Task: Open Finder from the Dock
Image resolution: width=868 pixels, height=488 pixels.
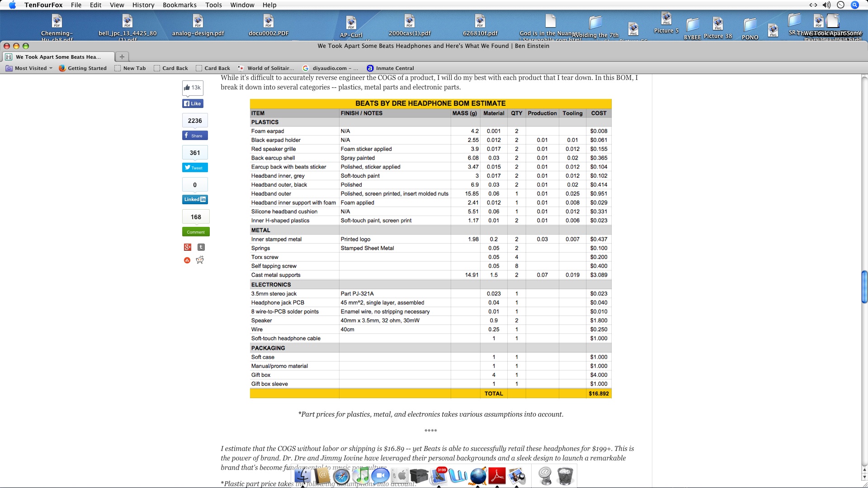Action: [302, 476]
